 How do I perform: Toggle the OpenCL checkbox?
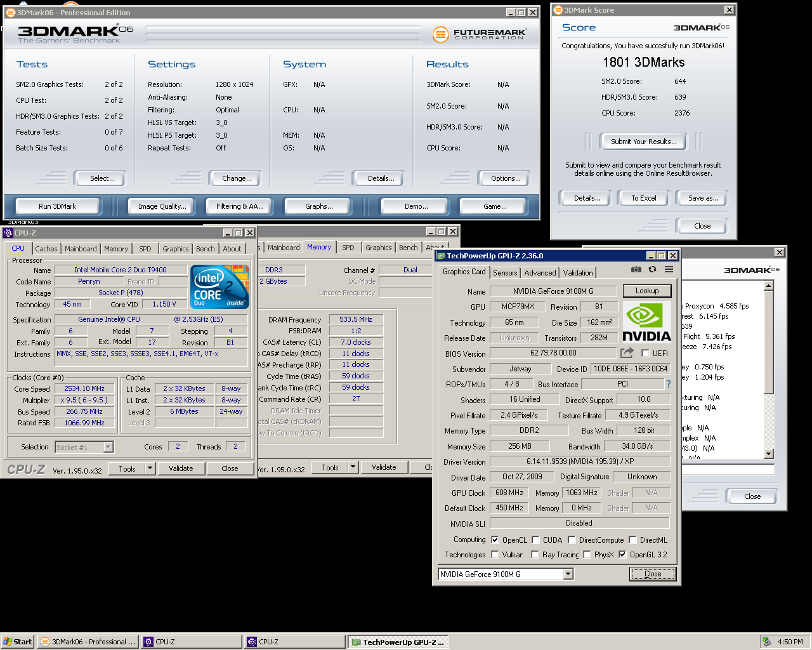point(495,540)
